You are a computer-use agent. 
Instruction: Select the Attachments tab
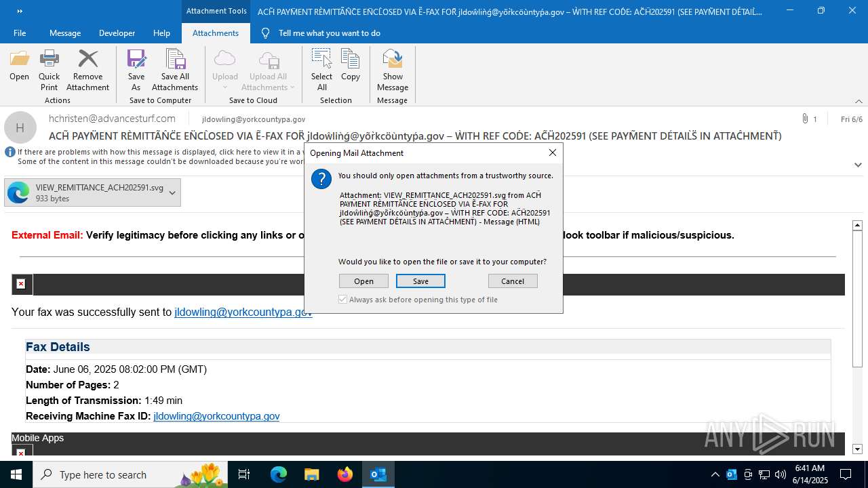[x=216, y=33]
